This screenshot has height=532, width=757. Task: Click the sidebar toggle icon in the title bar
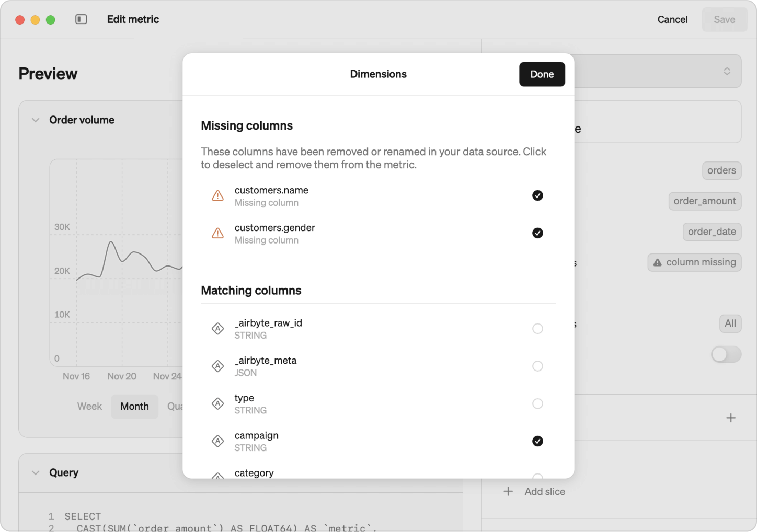pyautogui.click(x=81, y=19)
